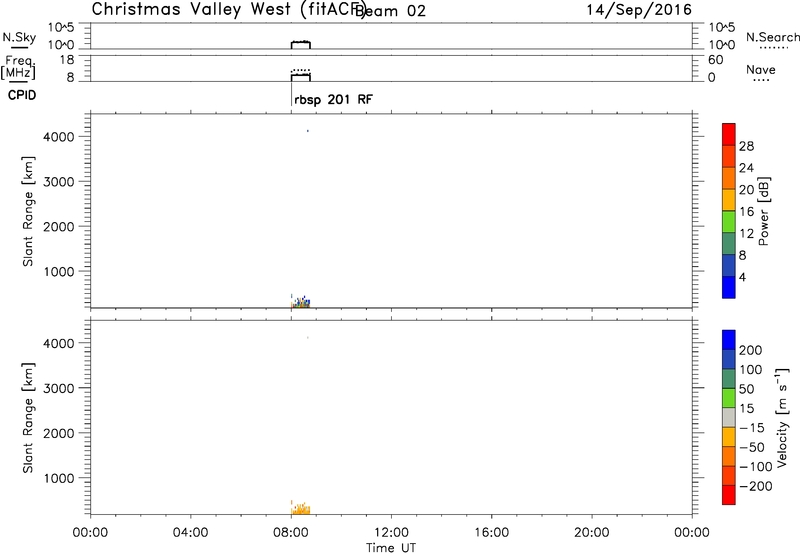Click the light green power segment between 12 and 16
Screen dimensions: 800x554
tap(729, 222)
